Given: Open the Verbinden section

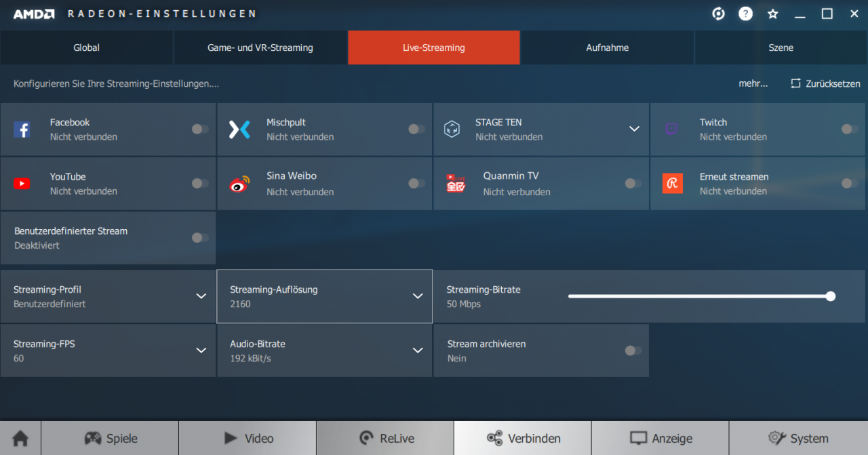Looking at the screenshot, I should pos(523,438).
